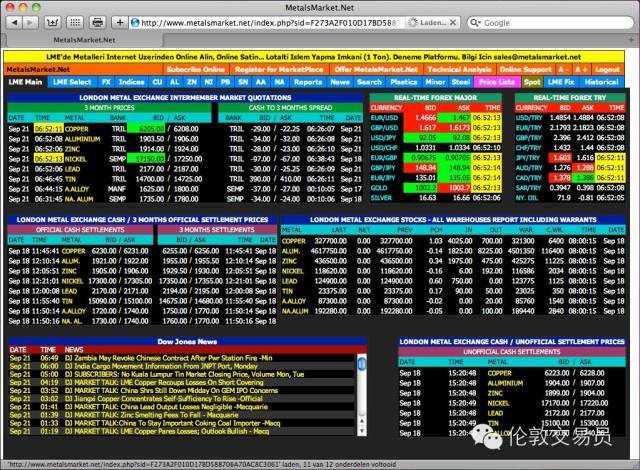Click the Logout link
Viewport: 640px width, 470px height.
point(607,69)
